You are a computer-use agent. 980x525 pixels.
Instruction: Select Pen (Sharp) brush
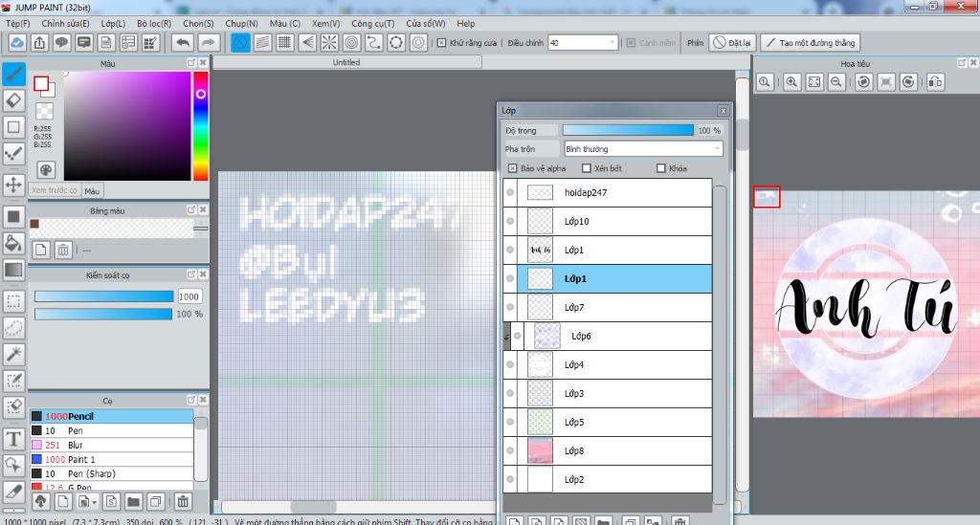click(112, 473)
